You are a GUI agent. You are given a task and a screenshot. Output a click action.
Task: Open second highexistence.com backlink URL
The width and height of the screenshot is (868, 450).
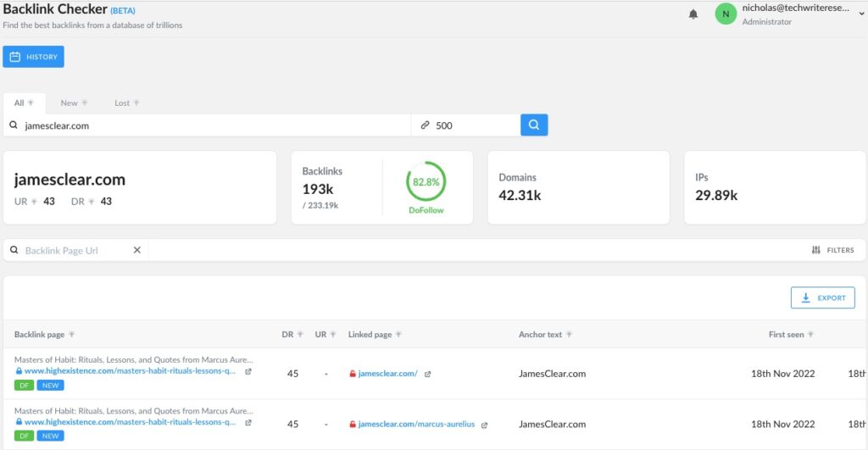point(130,422)
